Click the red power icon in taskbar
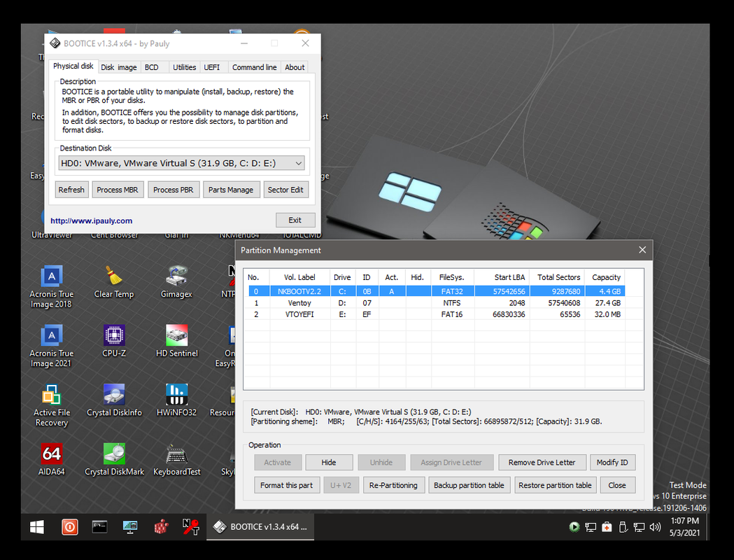 (70, 527)
